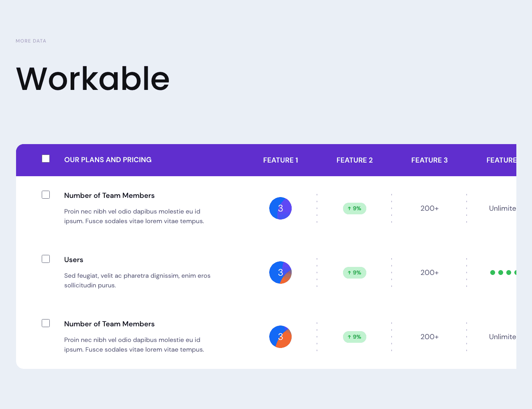Click the Our Plans and Pricing header

(x=108, y=160)
